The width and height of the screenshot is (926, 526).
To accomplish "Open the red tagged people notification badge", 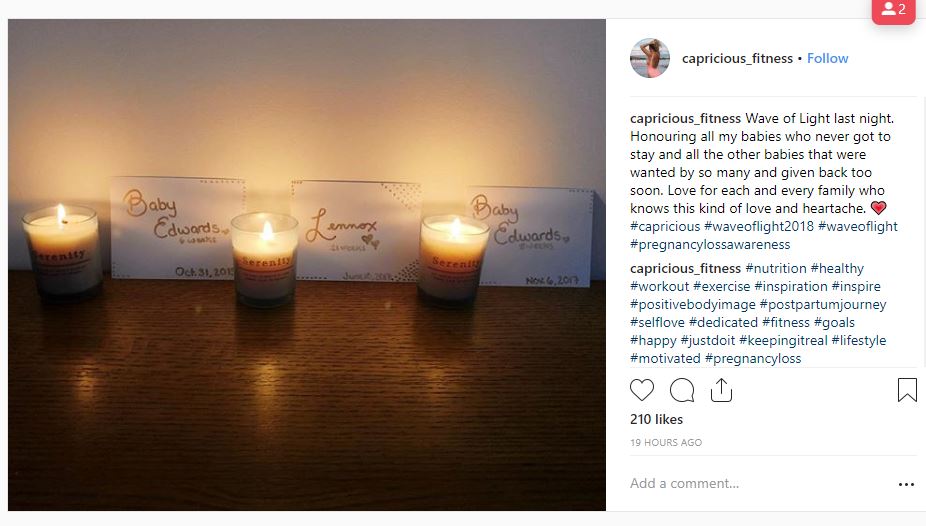I will point(894,10).
